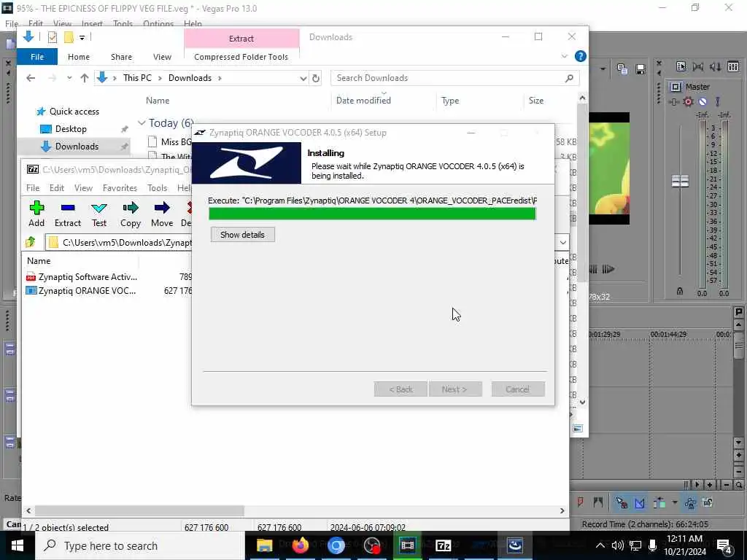Open the Edit menu in 7-Zip
This screenshot has height=560, width=747.
pos(57,188)
